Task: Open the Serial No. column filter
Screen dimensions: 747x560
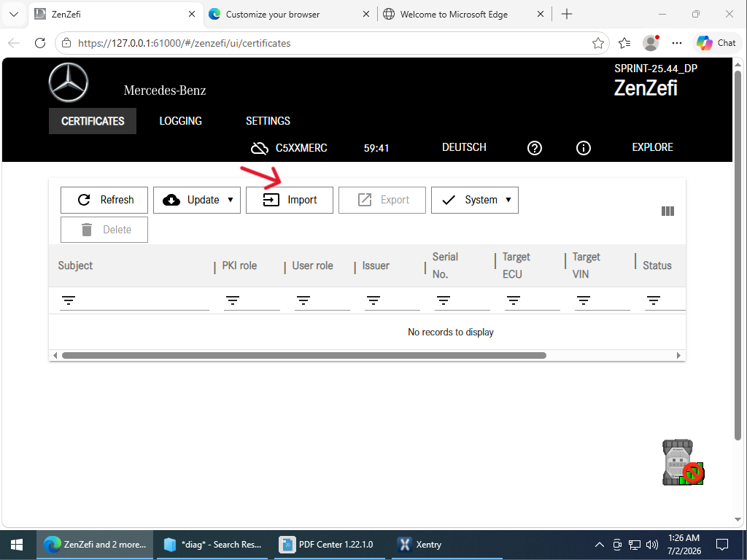Action: click(x=444, y=300)
